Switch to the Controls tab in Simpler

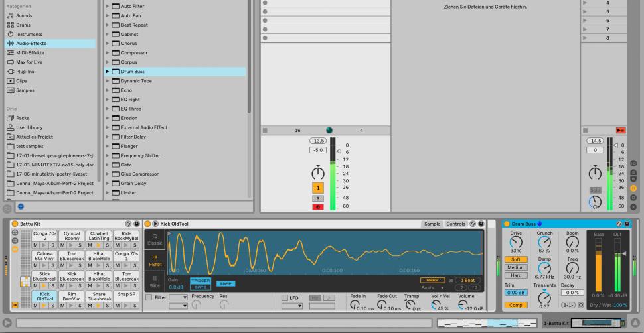point(455,224)
